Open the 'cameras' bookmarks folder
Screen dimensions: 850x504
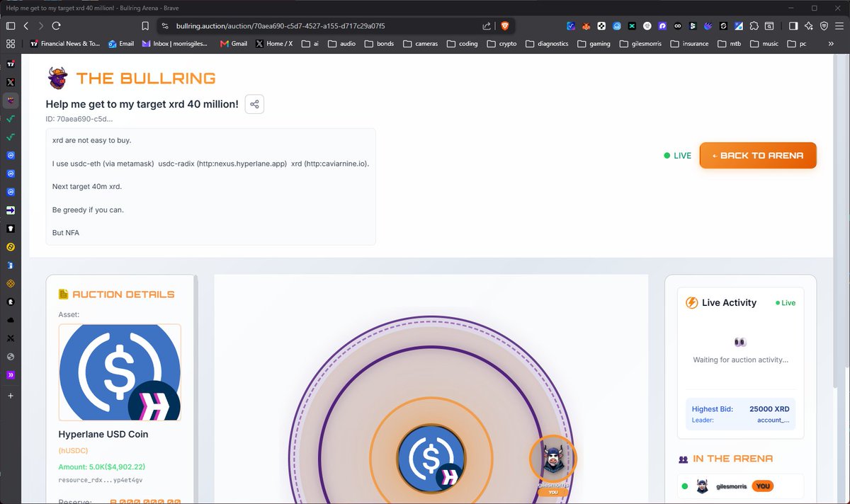[420, 43]
